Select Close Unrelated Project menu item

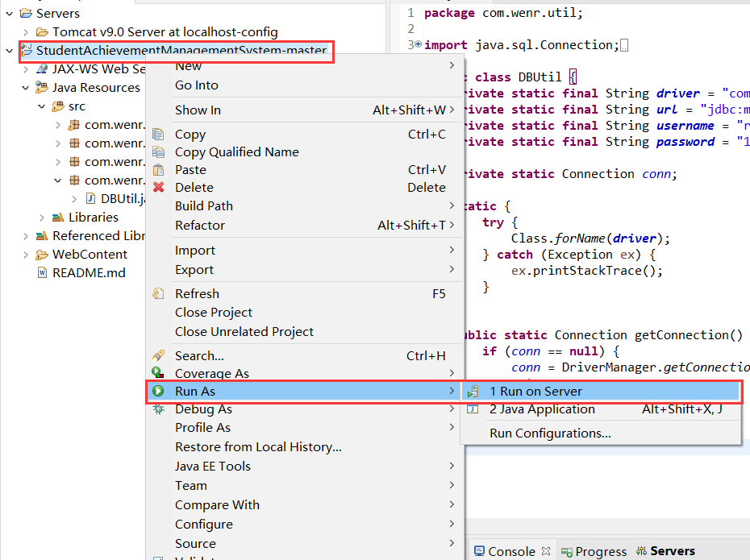pyautogui.click(x=304, y=332)
